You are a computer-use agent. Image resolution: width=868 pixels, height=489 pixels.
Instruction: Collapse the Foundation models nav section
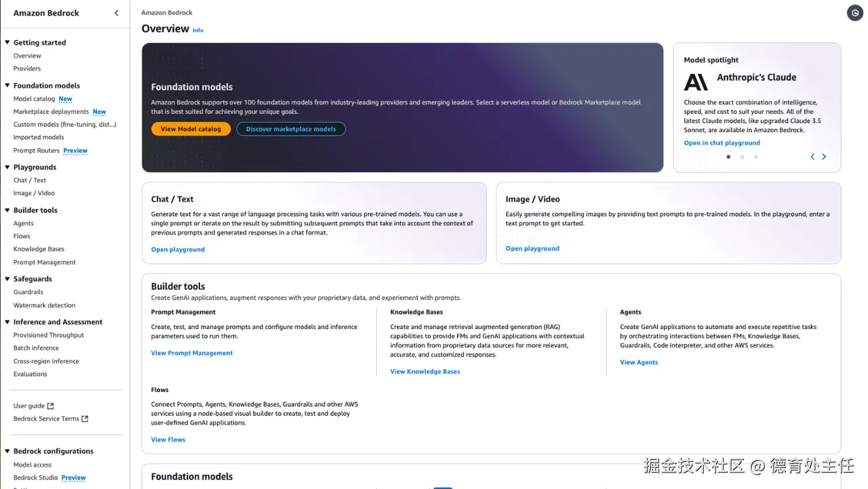[x=7, y=86]
